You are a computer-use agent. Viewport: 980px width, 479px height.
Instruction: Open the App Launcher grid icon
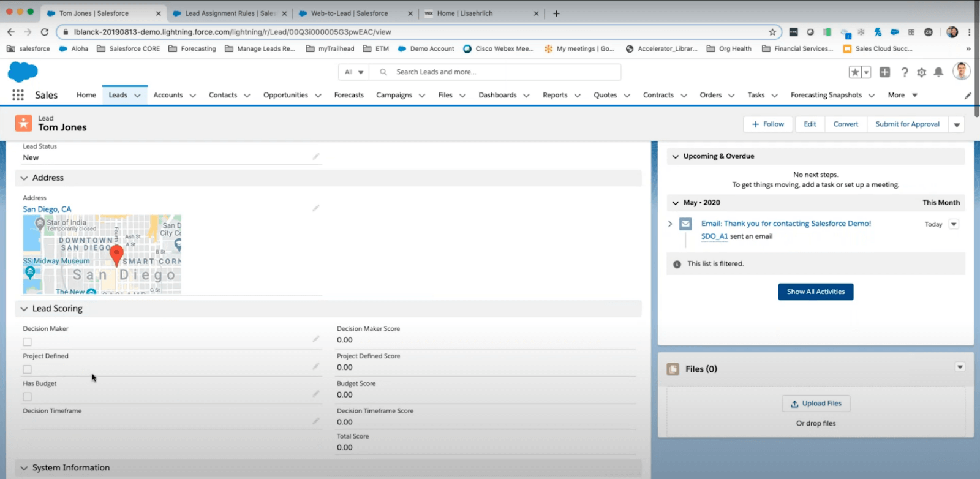(18, 95)
